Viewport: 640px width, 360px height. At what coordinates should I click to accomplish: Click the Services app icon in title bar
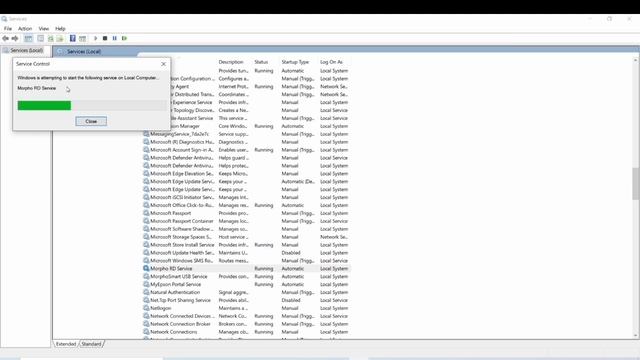pyautogui.click(x=4, y=19)
